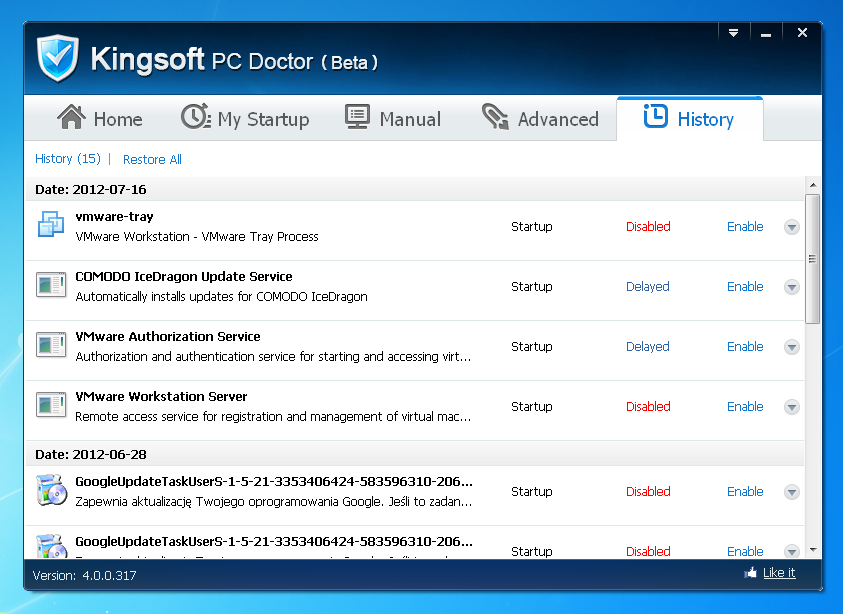Image resolution: width=843 pixels, height=614 pixels.
Task: Open the title bar menu arrow icon
Action: 733,33
